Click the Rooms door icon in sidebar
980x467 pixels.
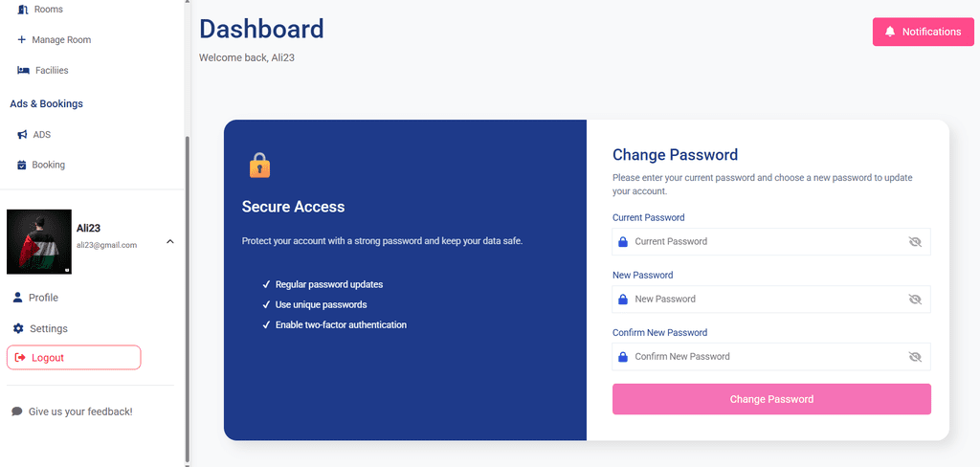tap(22, 10)
